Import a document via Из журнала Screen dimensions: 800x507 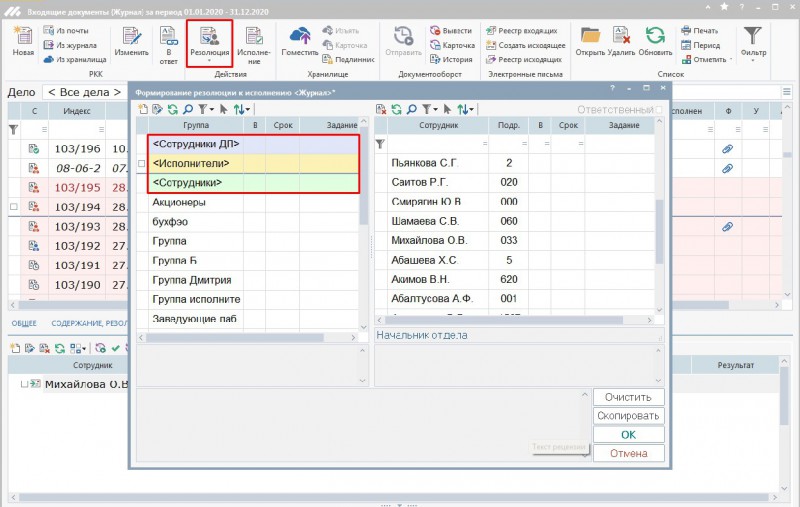point(70,45)
